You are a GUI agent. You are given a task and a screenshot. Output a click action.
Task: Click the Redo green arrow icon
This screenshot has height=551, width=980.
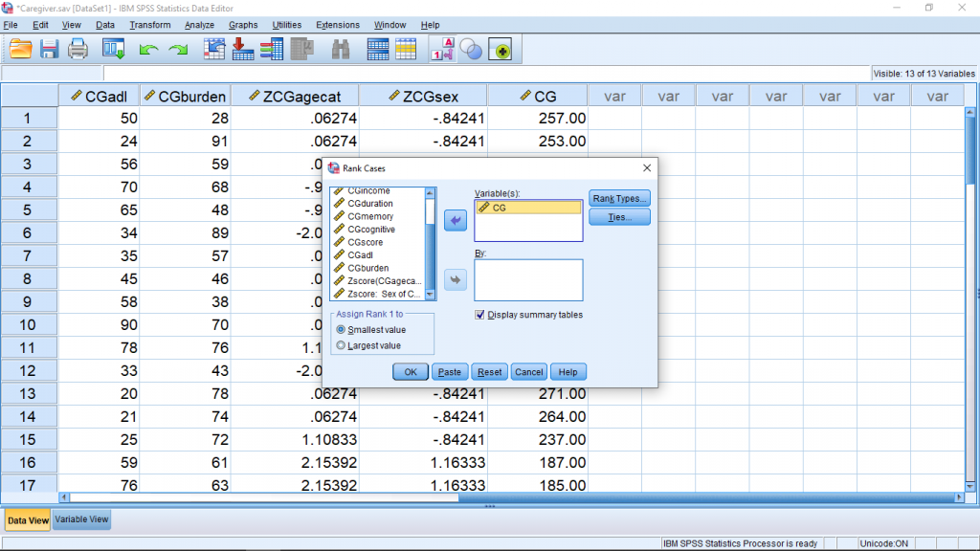178,50
